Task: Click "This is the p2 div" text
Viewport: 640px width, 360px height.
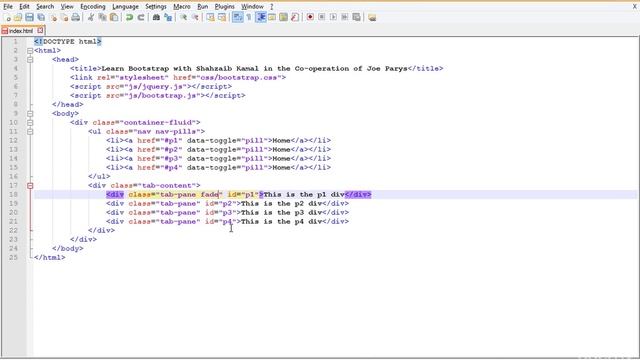Action: pos(282,203)
